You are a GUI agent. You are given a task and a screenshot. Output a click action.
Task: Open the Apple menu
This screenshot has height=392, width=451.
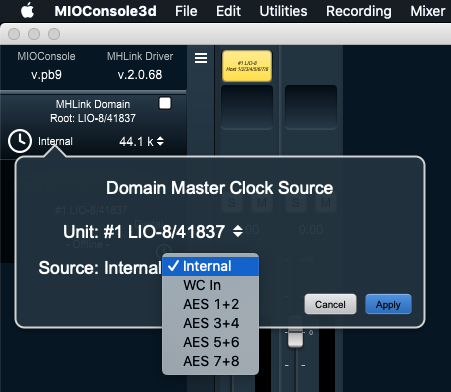[28, 11]
